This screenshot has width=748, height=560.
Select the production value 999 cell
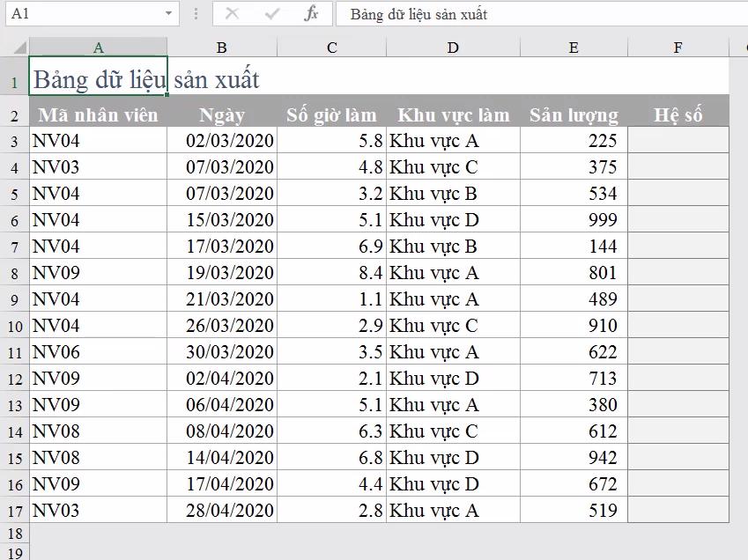tap(574, 220)
